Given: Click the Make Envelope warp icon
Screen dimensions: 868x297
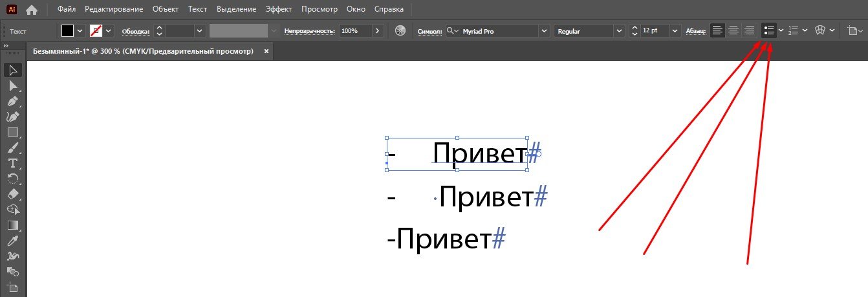Looking at the screenshot, I should click(x=821, y=30).
